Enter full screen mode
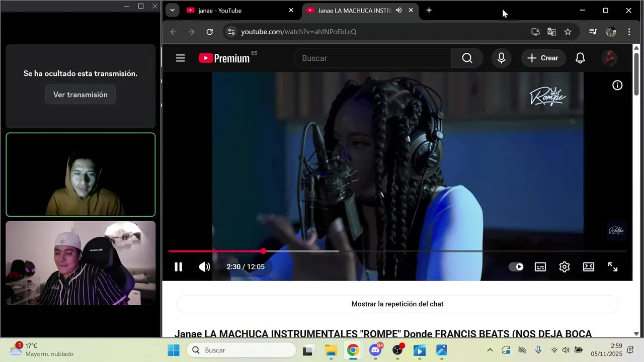Viewport: 644px width, 362px height. (613, 267)
